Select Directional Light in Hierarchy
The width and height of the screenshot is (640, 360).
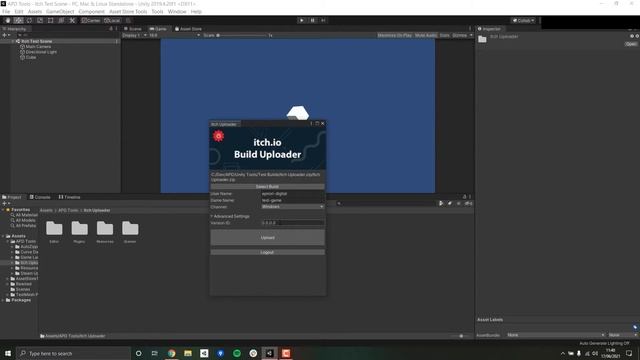pyautogui.click(x=38, y=52)
